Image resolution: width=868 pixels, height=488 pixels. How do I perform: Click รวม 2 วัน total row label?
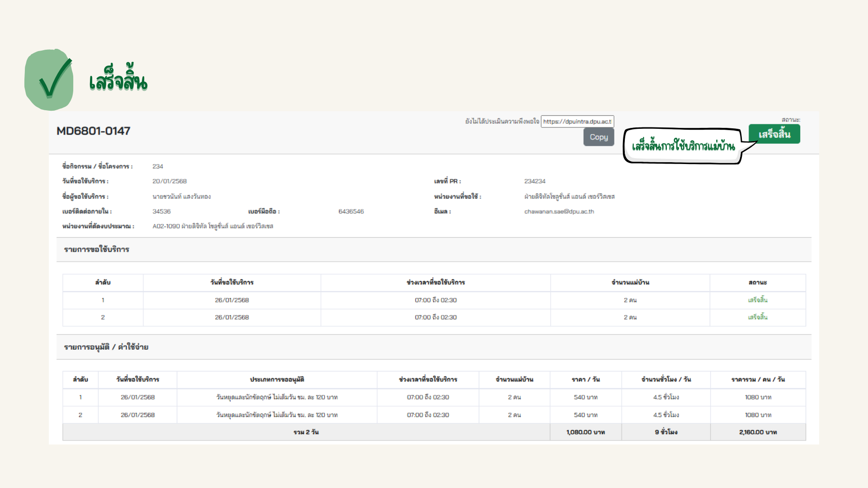click(x=306, y=432)
